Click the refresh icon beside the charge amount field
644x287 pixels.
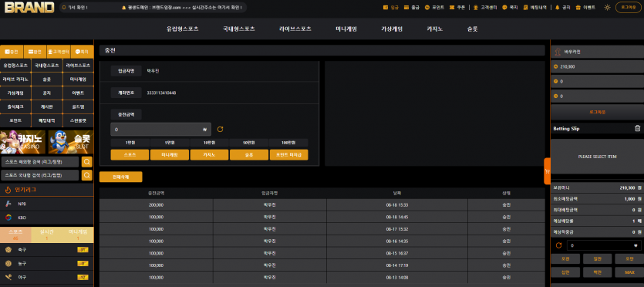point(220,130)
